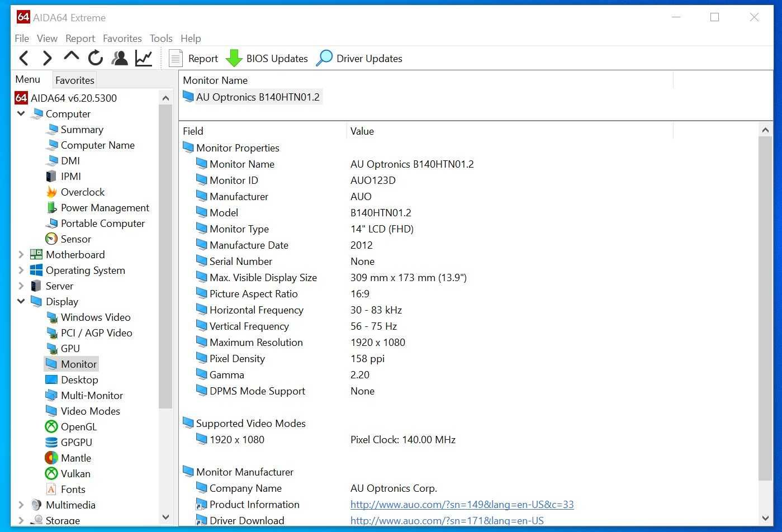Open the line graph toolbar icon
The height and width of the screenshot is (532, 782).
(x=144, y=58)
